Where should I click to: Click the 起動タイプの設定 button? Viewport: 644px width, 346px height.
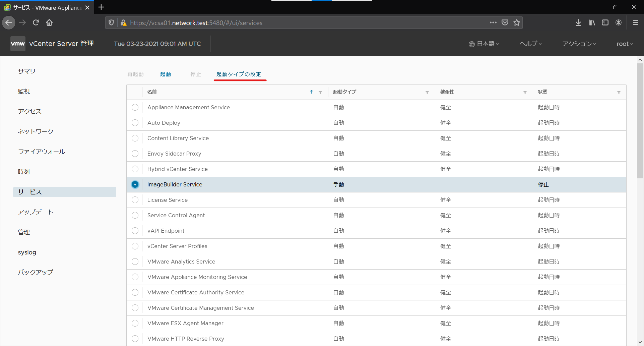(239, 74)
